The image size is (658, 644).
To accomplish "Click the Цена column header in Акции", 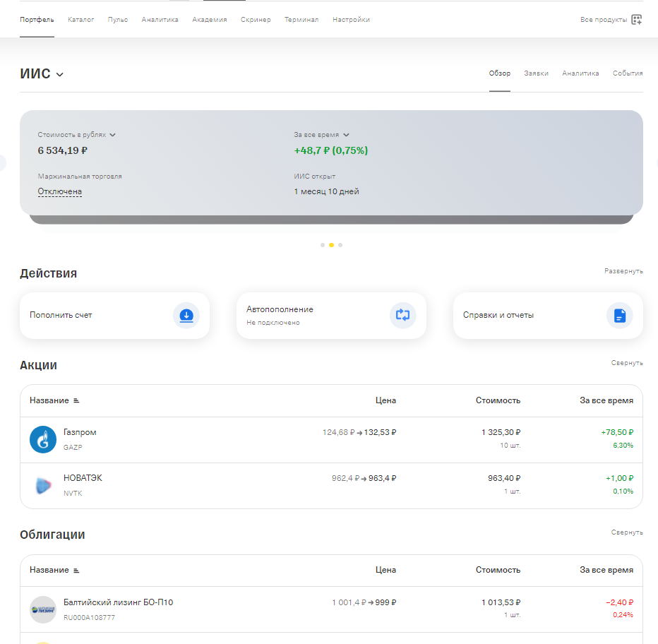I will pyautogui.click(x=385, y=400).
